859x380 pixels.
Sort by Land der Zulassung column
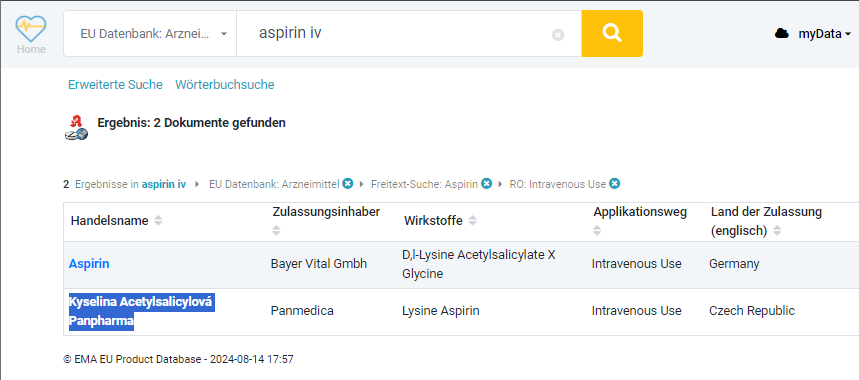pos(776,231)
